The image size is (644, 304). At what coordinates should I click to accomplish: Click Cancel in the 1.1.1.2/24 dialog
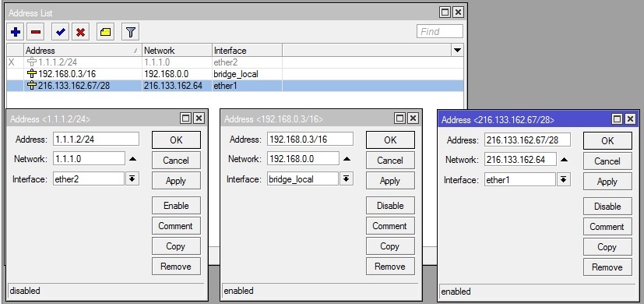176,161
